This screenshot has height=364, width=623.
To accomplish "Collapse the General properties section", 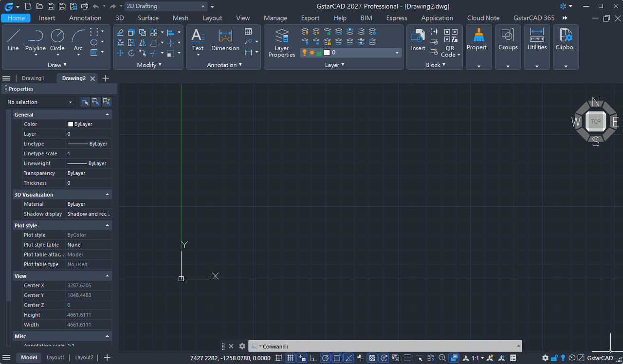I will (108, 115).
